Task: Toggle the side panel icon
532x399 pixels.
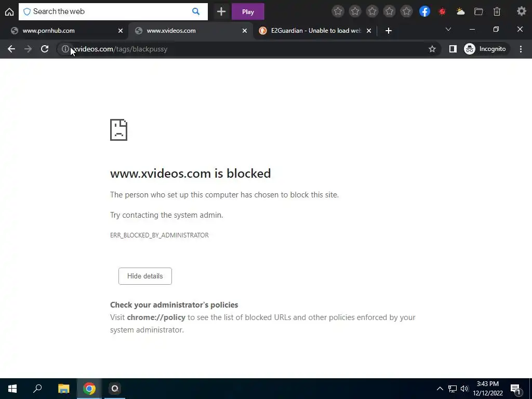Action: [x=453, y=49]
